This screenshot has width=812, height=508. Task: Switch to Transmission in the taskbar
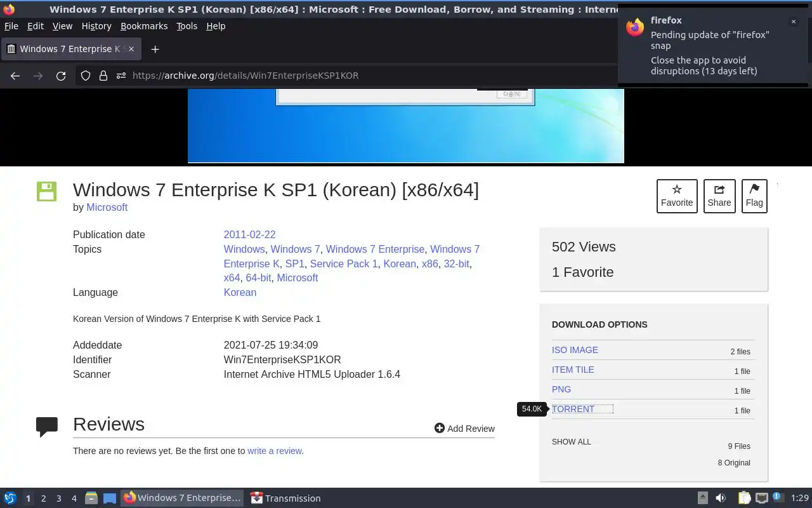point(285,498)
